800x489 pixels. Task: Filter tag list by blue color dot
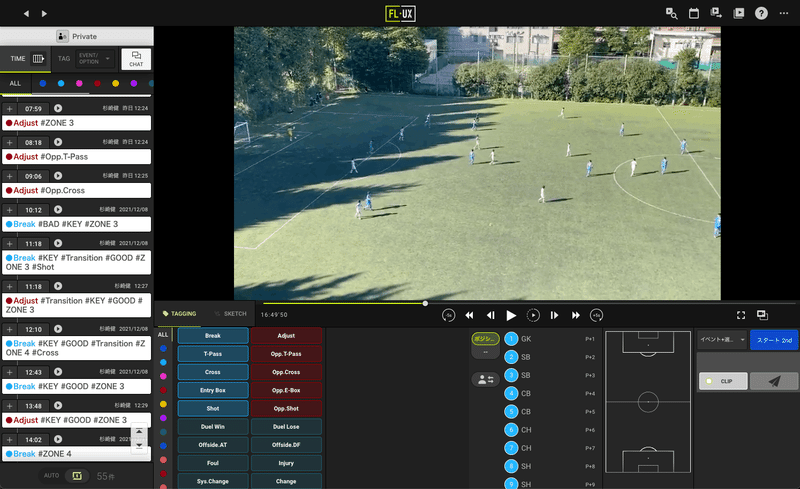[x=43, y=83]
